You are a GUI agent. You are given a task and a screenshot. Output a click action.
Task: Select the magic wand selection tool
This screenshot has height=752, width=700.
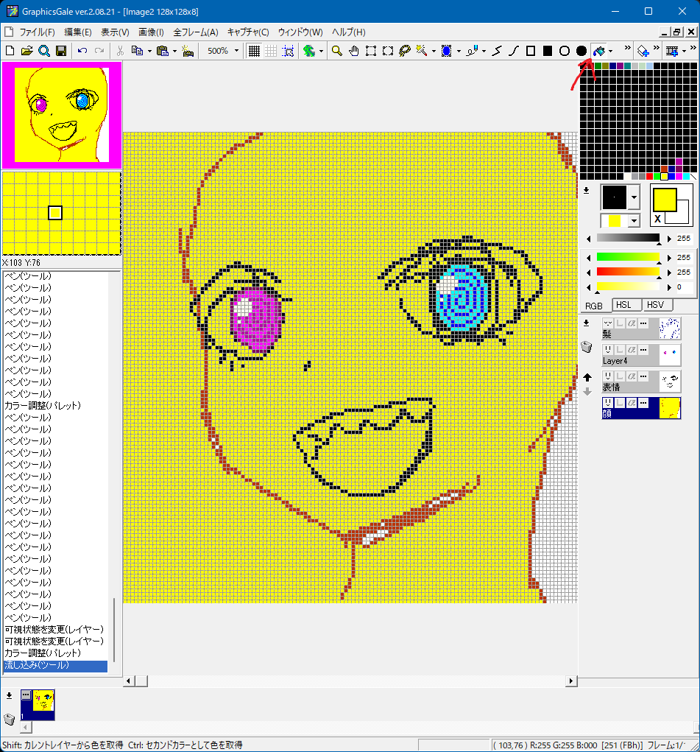[422, 51]
